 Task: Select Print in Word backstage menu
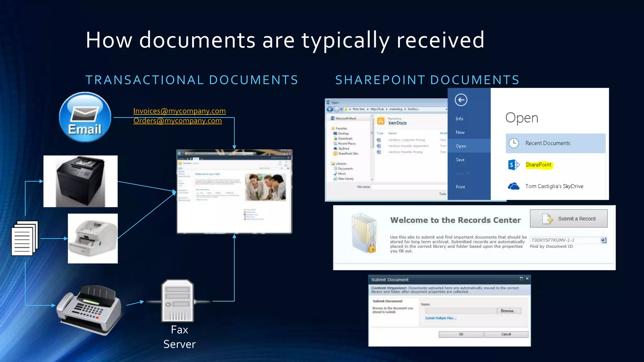tap(460, 187)
